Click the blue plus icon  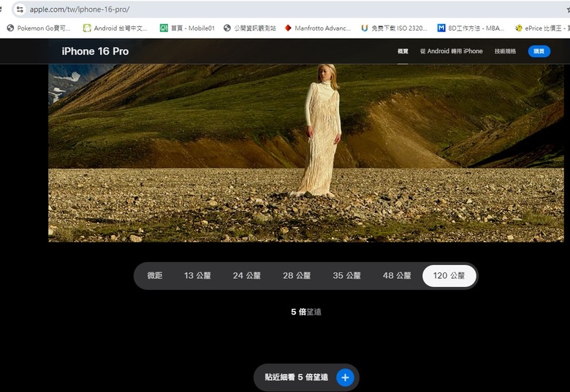[345, 377]
